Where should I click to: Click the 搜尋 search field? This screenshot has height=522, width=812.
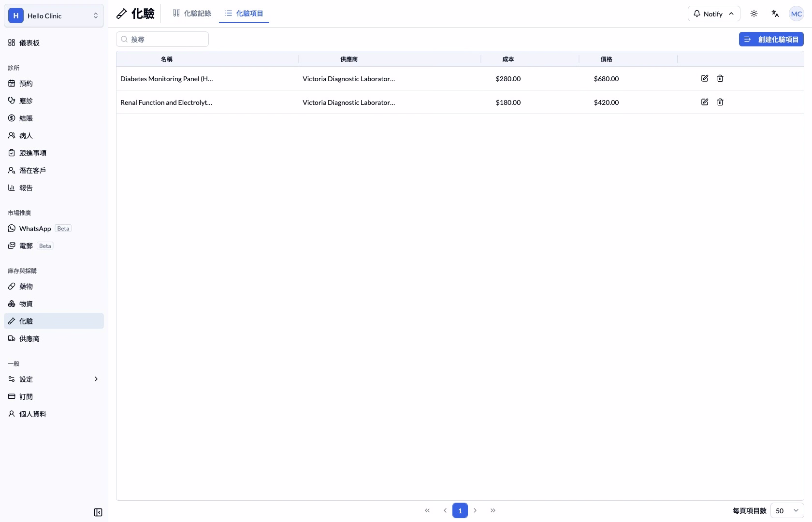[x=162, y=39]
